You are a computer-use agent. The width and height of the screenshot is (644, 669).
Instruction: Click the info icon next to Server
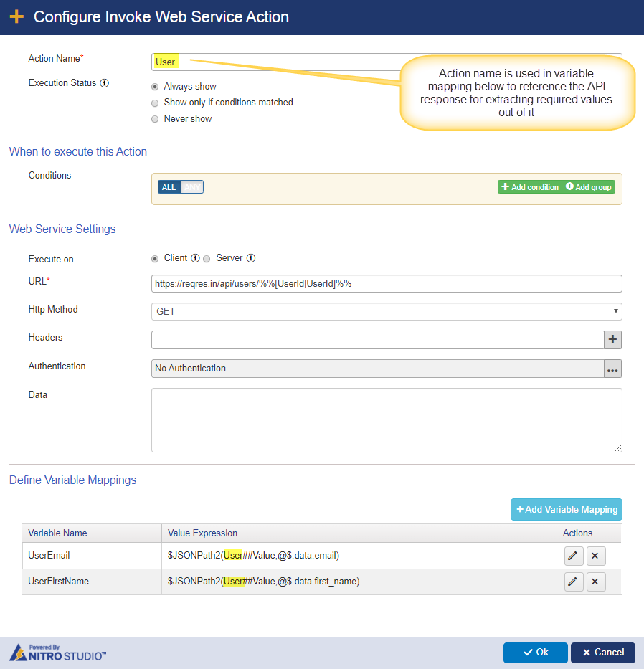(251, 258)
